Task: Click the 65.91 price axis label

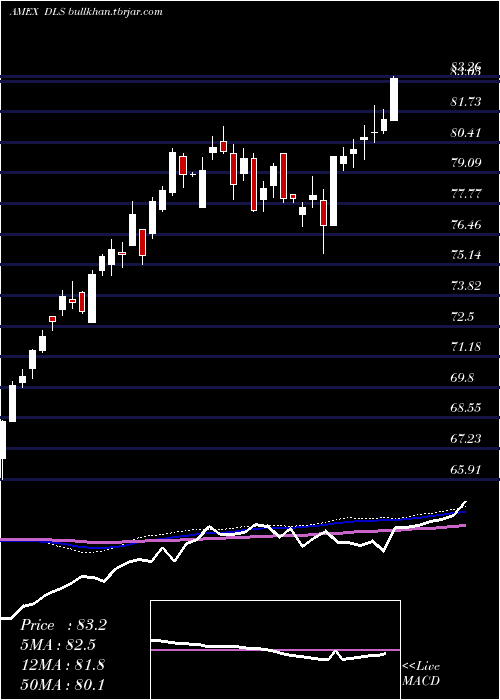Action: pyautogui.click(x=466, y=470)
